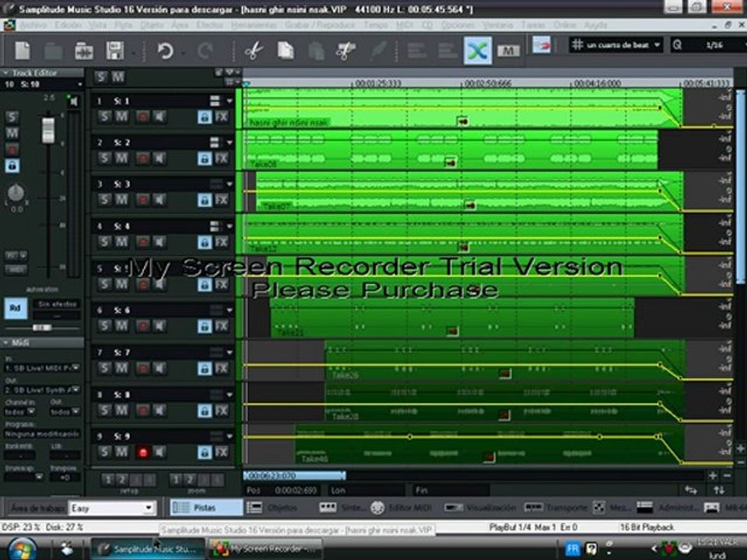
Task: Click the grid snap hash icon
Action: pyautogui.click(x=577, y=45)
